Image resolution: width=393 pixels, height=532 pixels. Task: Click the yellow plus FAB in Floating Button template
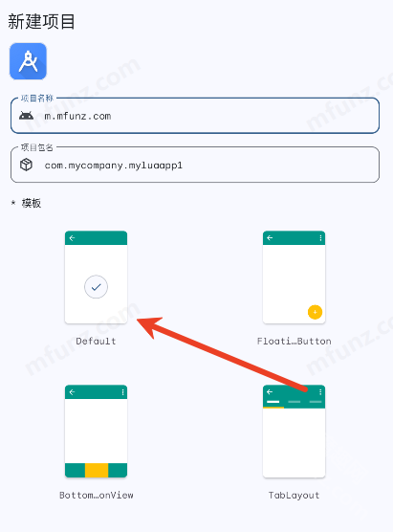pos(315,312)
